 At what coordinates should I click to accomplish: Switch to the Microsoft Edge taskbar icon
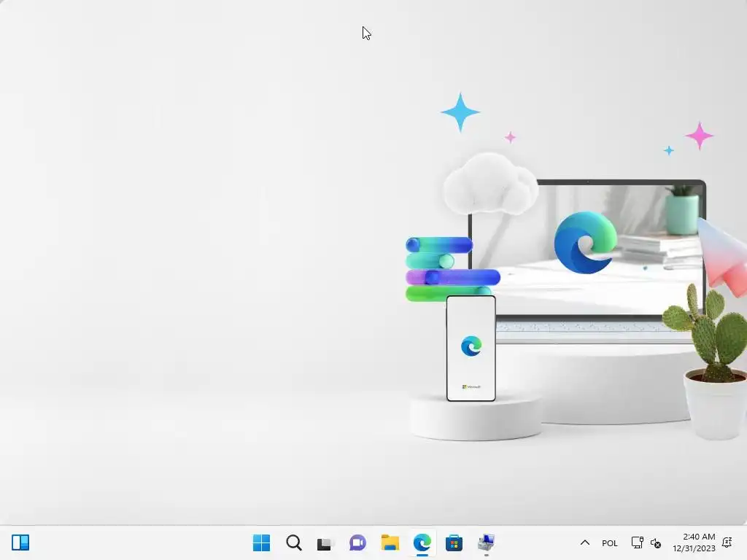click(x=422, y=542)
